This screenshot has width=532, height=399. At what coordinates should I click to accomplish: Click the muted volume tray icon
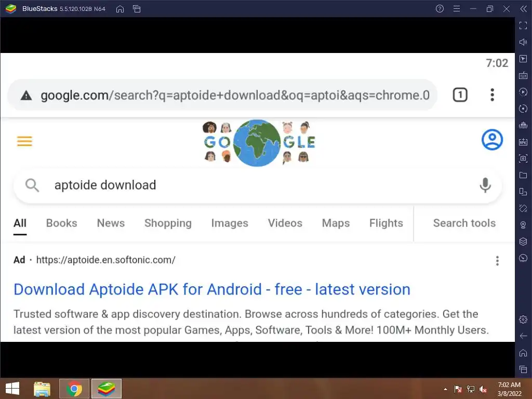pyautogui.click(x=483, y=389)
